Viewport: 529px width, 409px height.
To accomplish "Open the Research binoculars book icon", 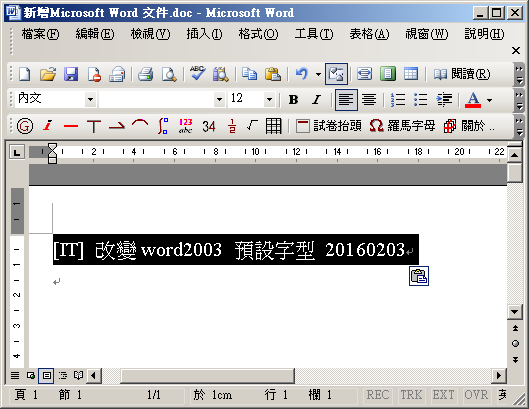I will [220, 74].
